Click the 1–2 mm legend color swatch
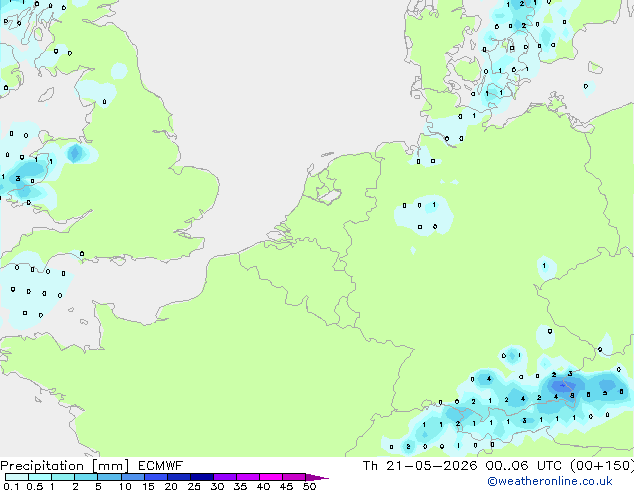This screenshot has height=490, width=634. click(x=63, y=477)
